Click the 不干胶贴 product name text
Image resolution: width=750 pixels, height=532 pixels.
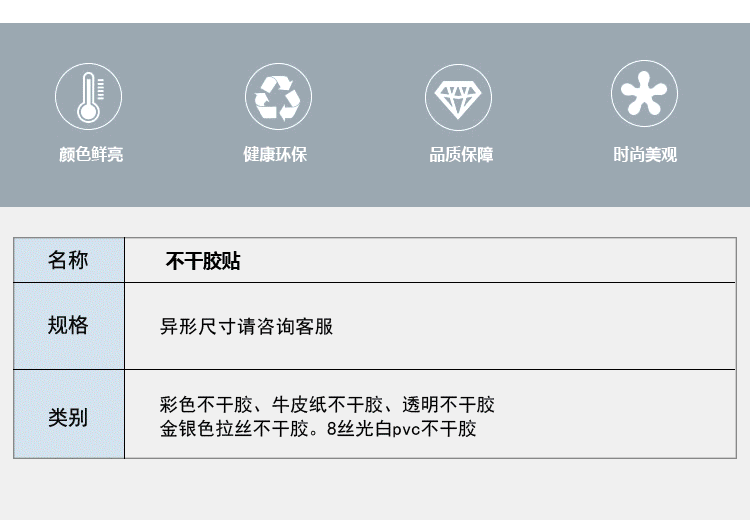203,261
